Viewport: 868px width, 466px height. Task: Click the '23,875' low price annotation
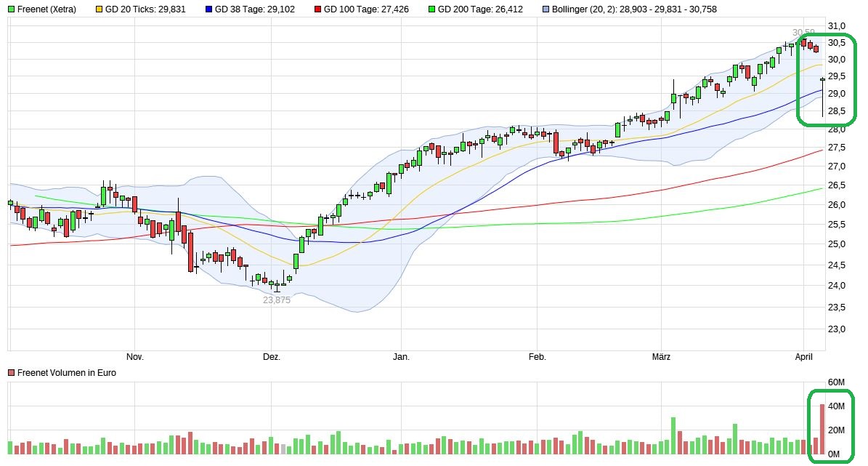tap(277, 300)
